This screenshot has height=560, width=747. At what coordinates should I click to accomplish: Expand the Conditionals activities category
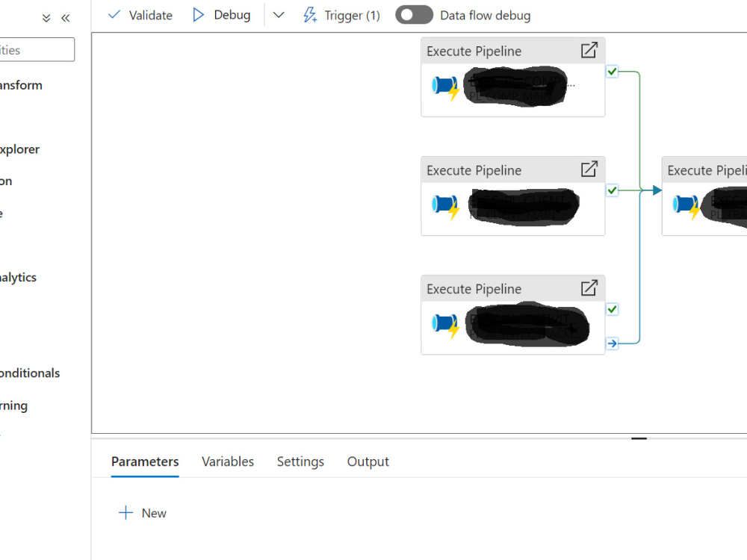pyautogui.click(x=30, y=373)
